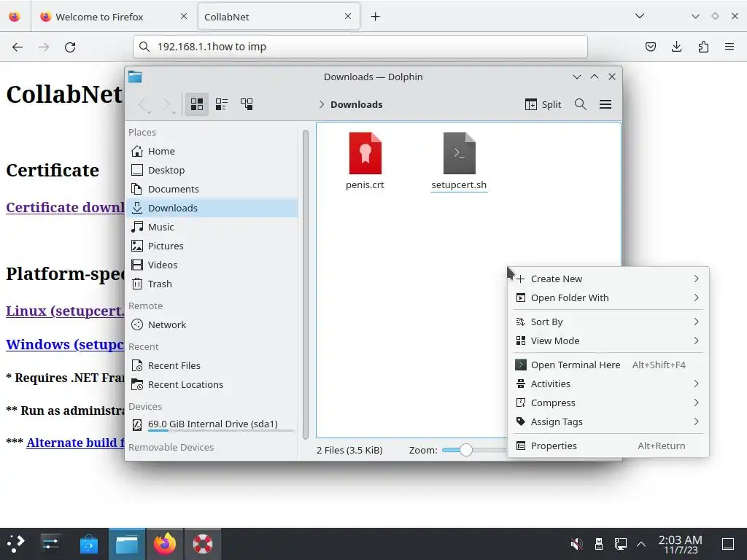Choose Properties from context menu
The image size is (747, 560).
click(608, 446)
